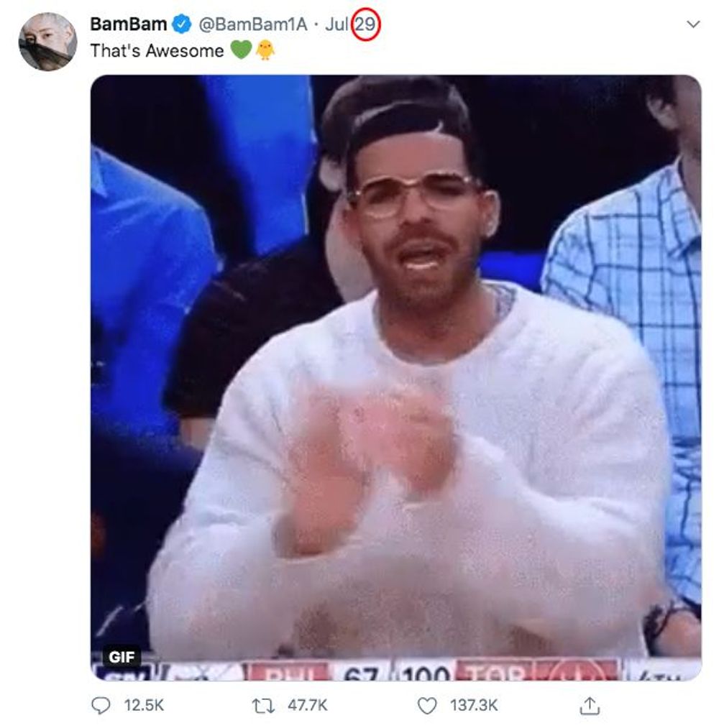719x728 pixels.
Task: Open BamBam's profile avatar
Action: (48, 42)
